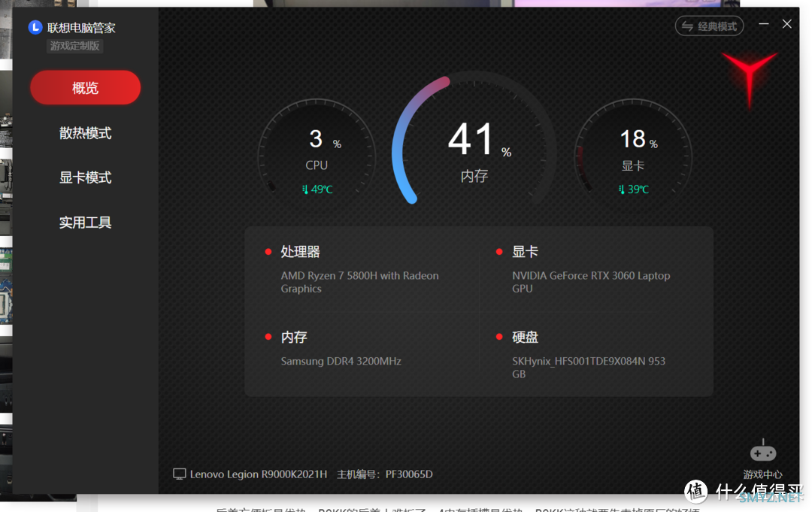Image resolution: width=812 pixels, height=512 pixels.
Task: Open 显卡模式 settings
Action: click(x=86, y=177)
